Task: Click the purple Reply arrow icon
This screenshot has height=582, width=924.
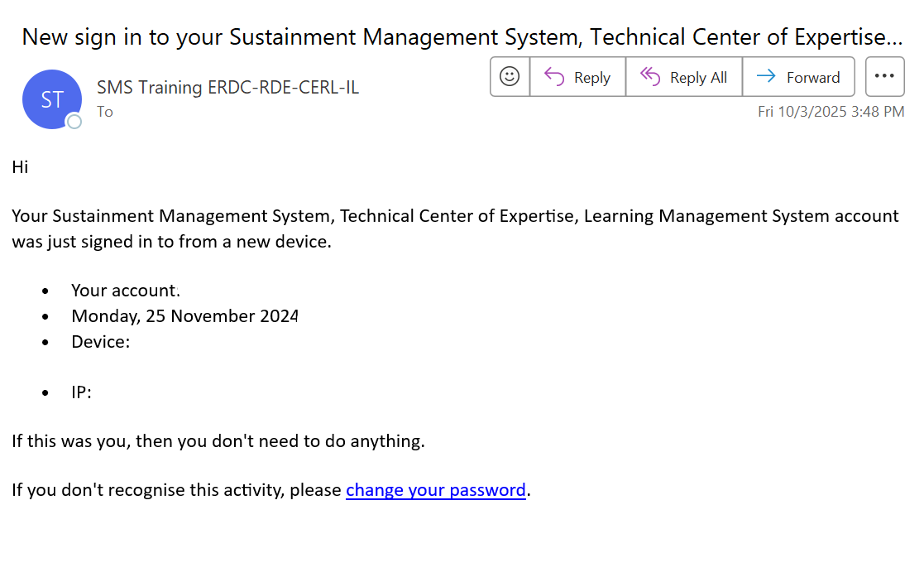Action: click(x=553, y=76)
